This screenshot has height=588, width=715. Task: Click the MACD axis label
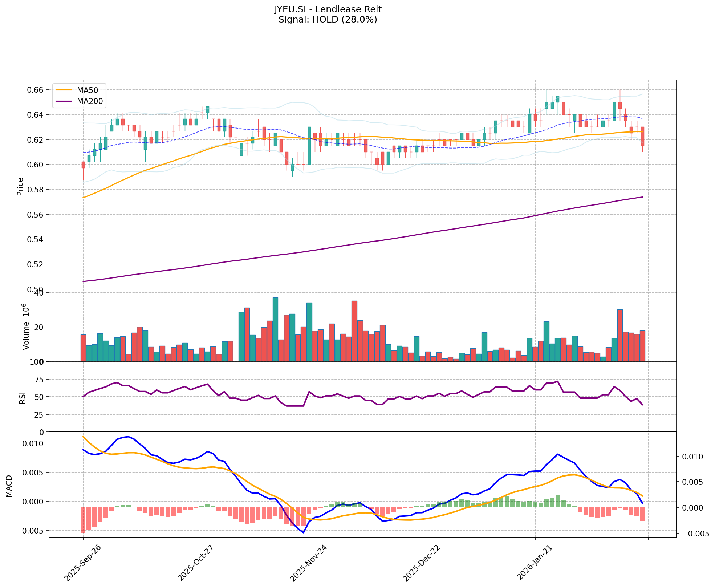coord(9,486)
